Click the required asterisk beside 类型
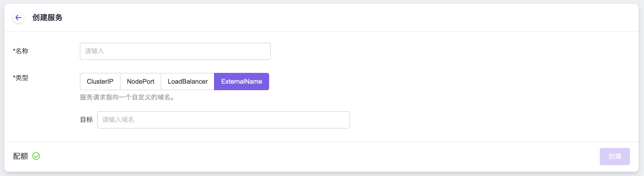 (14, 77)
